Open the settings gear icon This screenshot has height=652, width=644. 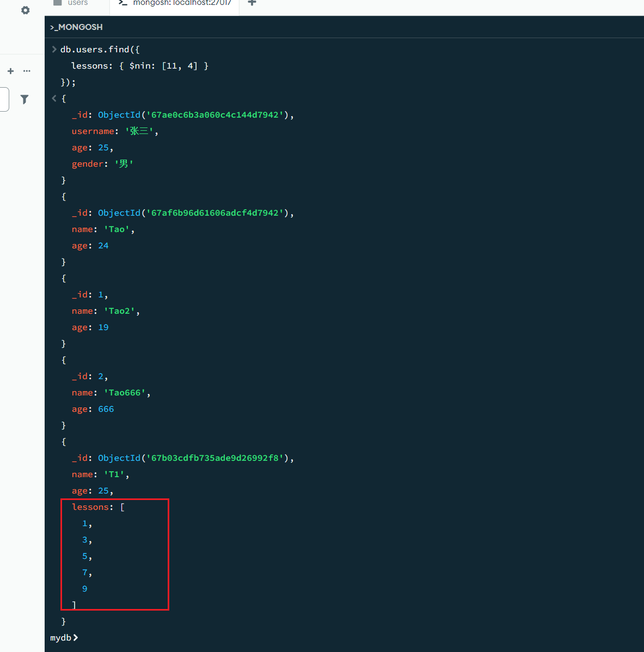coord(25,10)
